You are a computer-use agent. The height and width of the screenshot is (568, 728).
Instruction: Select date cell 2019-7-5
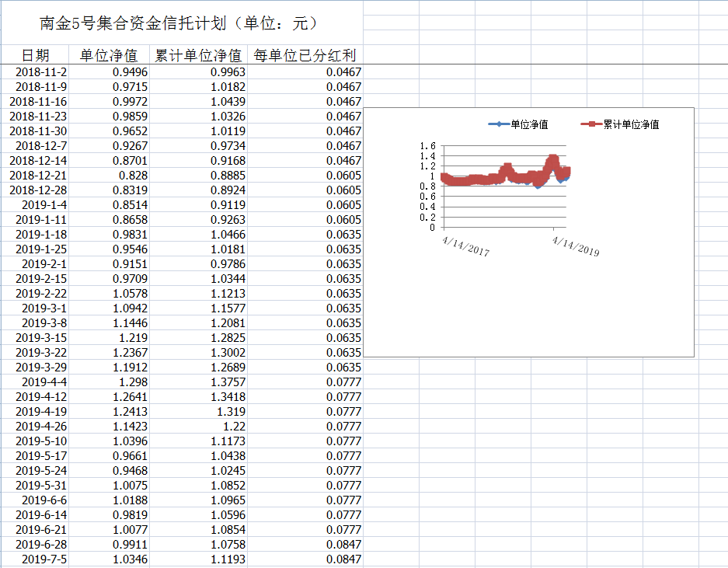[x=35, y=559]
